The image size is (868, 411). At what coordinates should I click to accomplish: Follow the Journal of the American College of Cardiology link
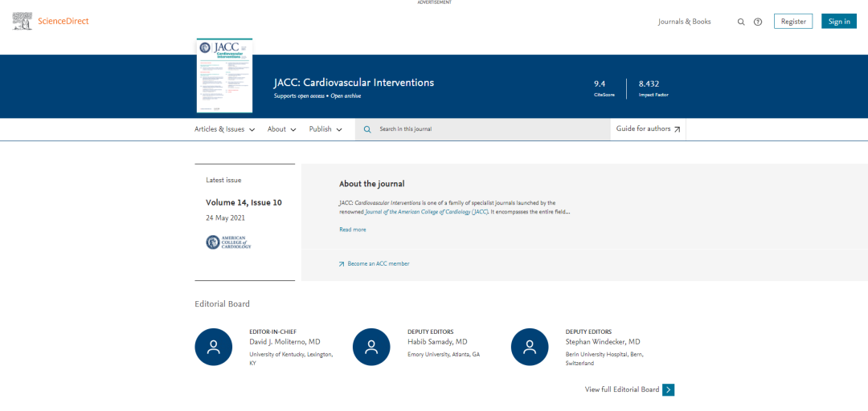426,212
